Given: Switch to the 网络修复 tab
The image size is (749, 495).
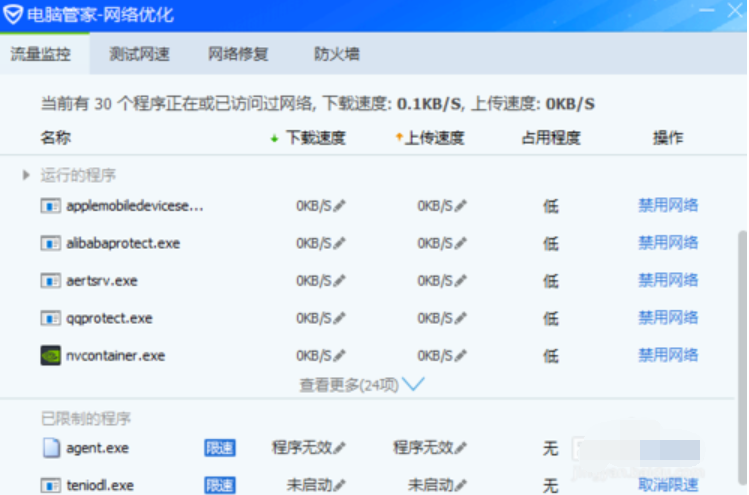Looking at the screenshot, I should (238, 54).
